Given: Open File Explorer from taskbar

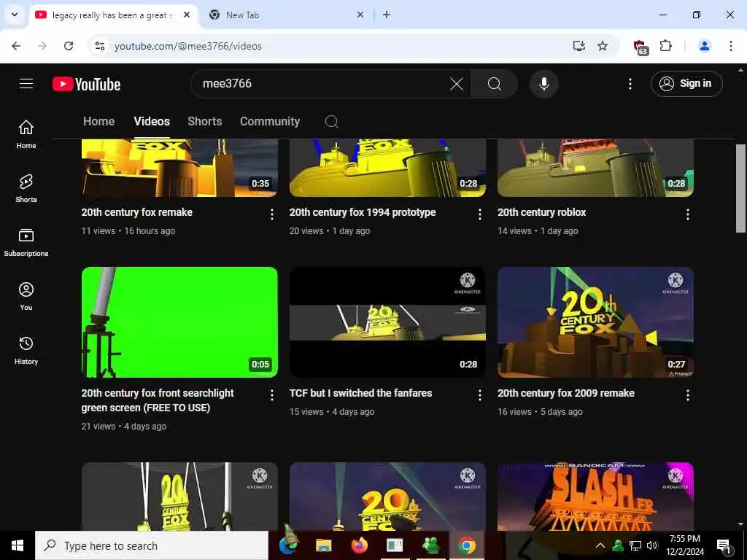Looking at the screenshot, I should point(323,545).
